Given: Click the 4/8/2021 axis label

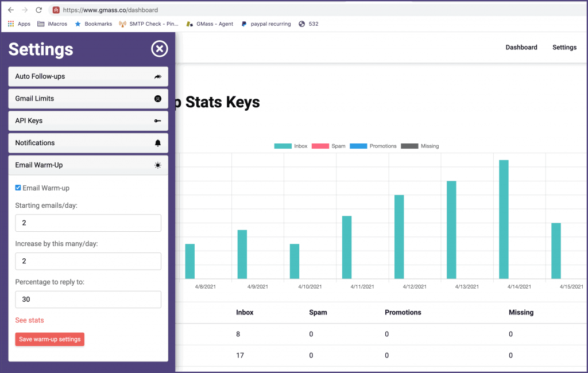Looking at the screenshot, I should 206,287.
